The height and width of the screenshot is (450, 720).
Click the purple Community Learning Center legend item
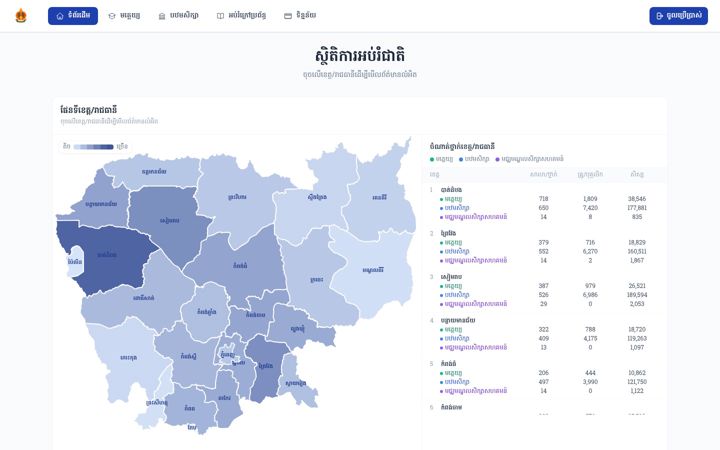click(x=529, y=159)
